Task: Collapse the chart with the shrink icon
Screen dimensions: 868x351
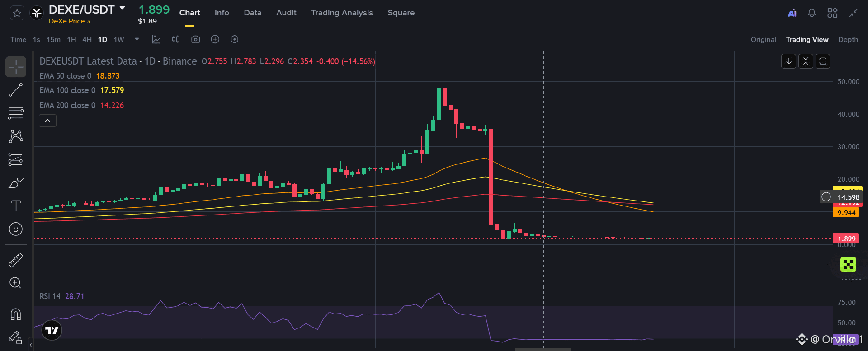Action: [853, 13]
